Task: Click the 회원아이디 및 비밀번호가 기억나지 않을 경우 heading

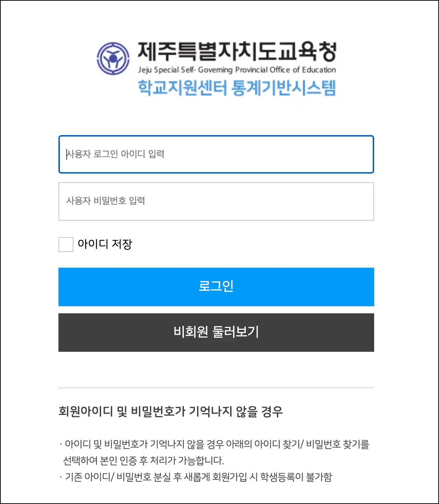Action: pyautogui.click(x=171, y=411)
